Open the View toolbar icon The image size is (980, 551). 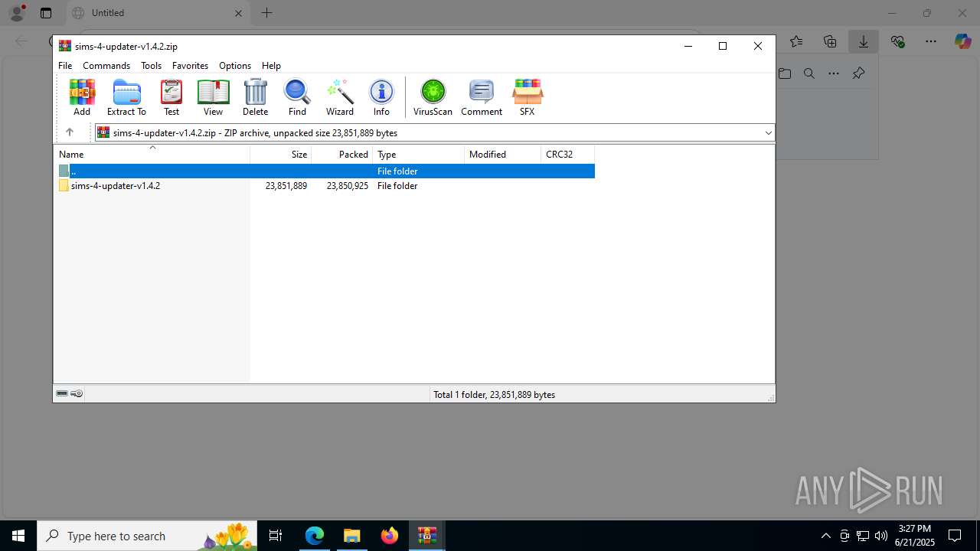213,97
